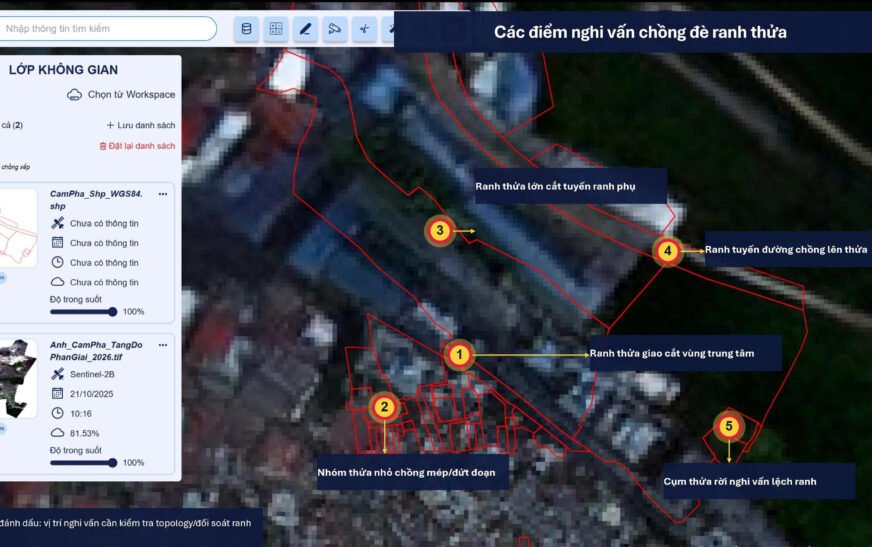Click the 100% opacity value of the Anh_CamPha layer
This screenshot has height=547, width=872.
[133, 463]
